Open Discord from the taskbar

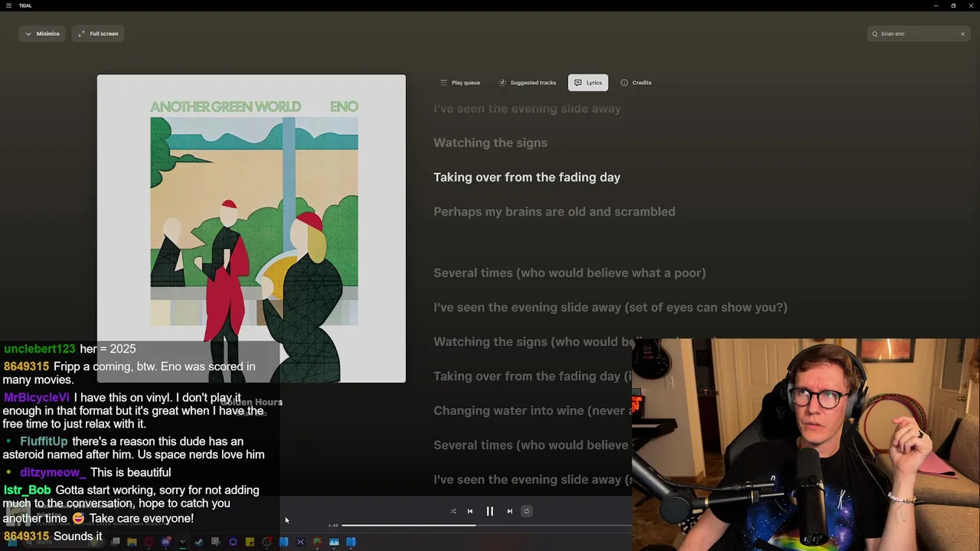165,542
